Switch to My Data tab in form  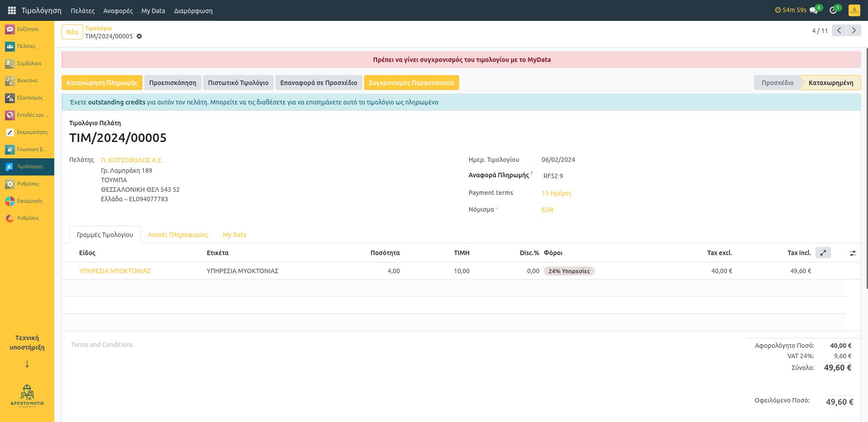234,235
